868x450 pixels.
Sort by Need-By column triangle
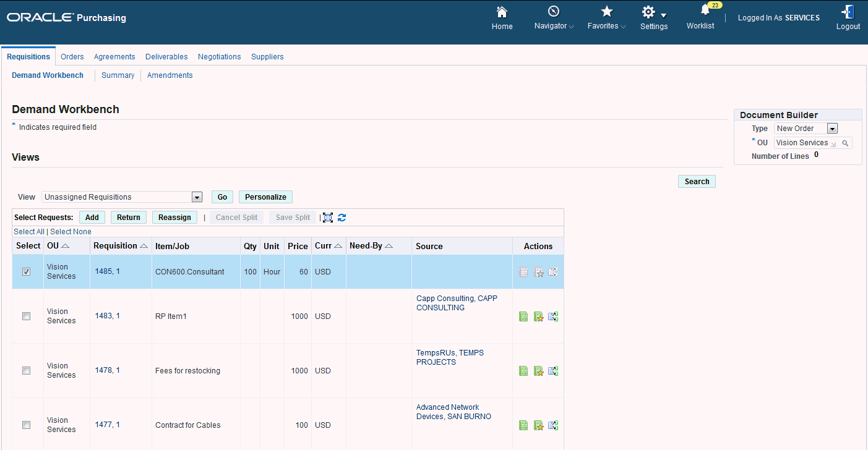389,246
